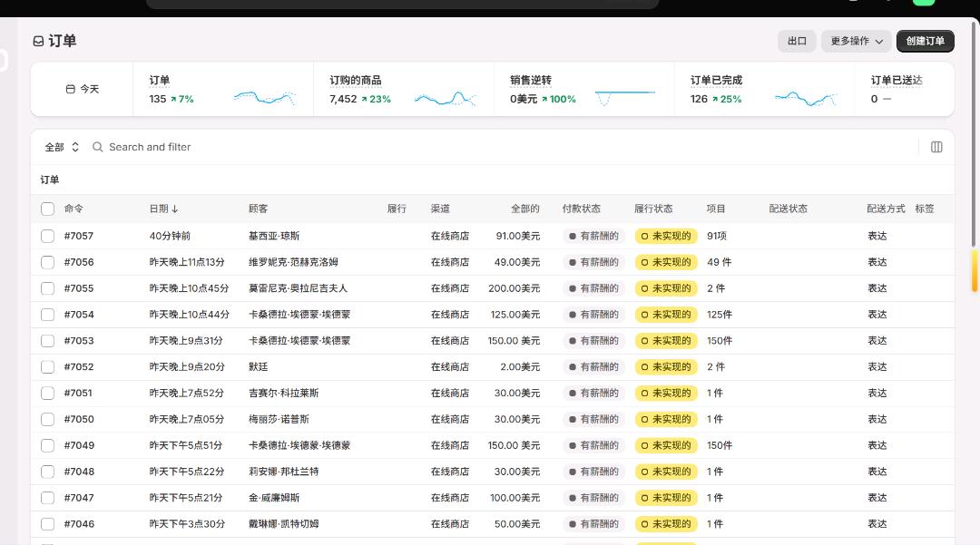This screenshot has height=545, width=980.
Task: Click the orders inbox icon beside 订单 title
Action: [38, 41]
